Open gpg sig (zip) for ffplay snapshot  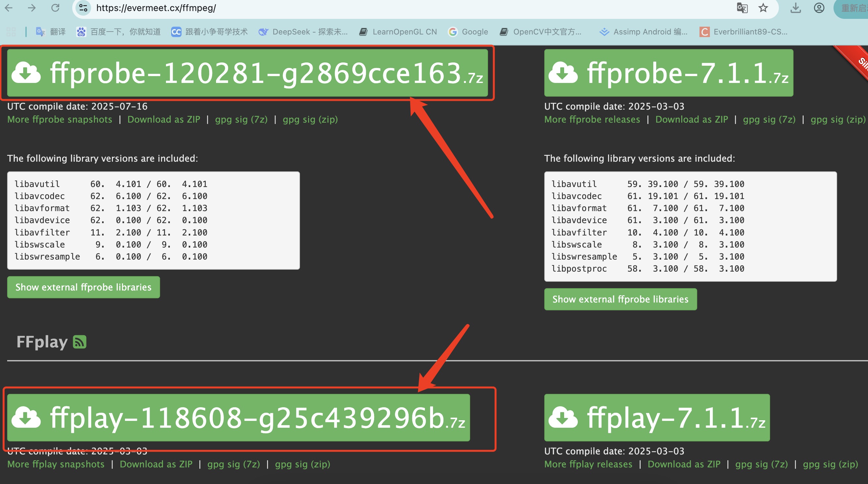pyautogui.click(x=302, y=464)
